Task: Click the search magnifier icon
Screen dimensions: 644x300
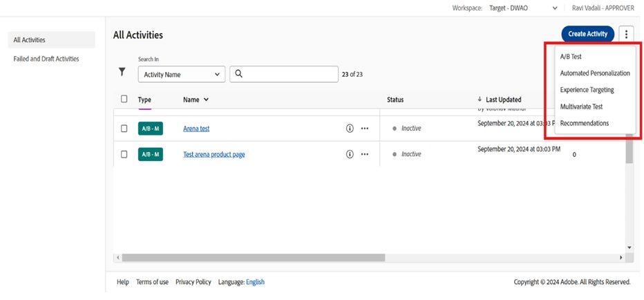Action: point(239,74)
